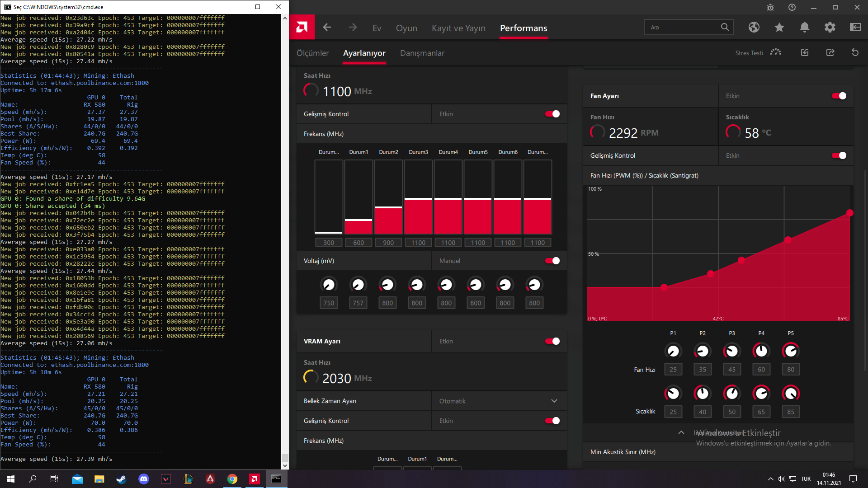This screenshot has width=868, height=488.
Task: Toggle Fan Ayarı enabled switch
Action: [839, 96]
